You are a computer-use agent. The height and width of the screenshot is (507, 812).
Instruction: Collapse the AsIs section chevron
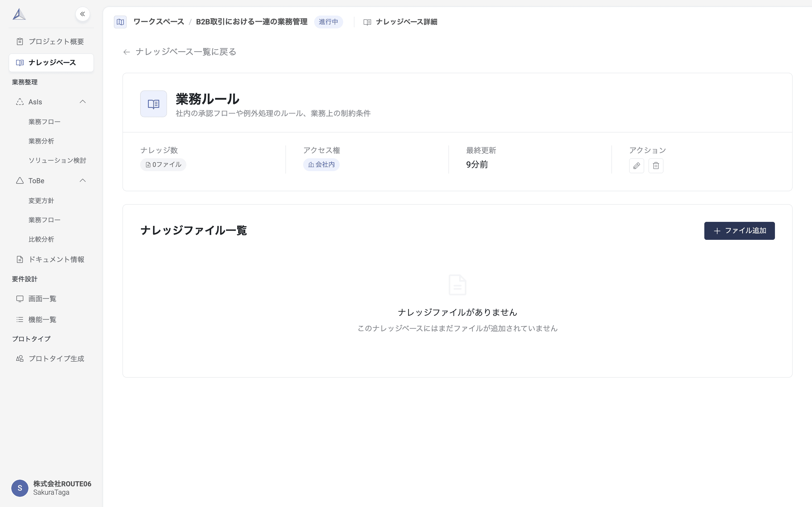[x=82, y=102]
